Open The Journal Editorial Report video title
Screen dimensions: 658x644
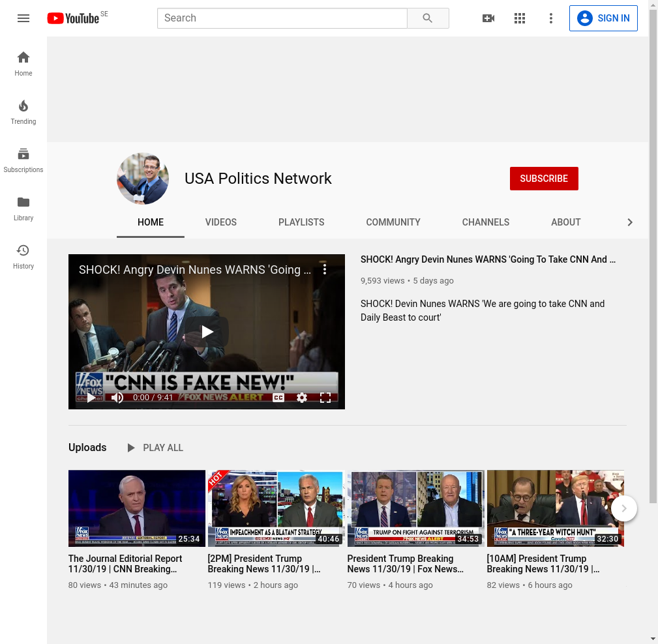coord(125,564)
